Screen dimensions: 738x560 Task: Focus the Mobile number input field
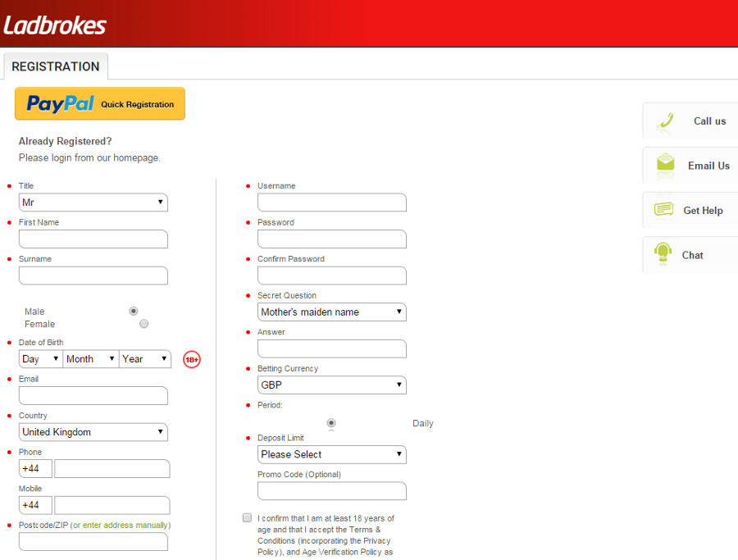(x=112, y=505)
